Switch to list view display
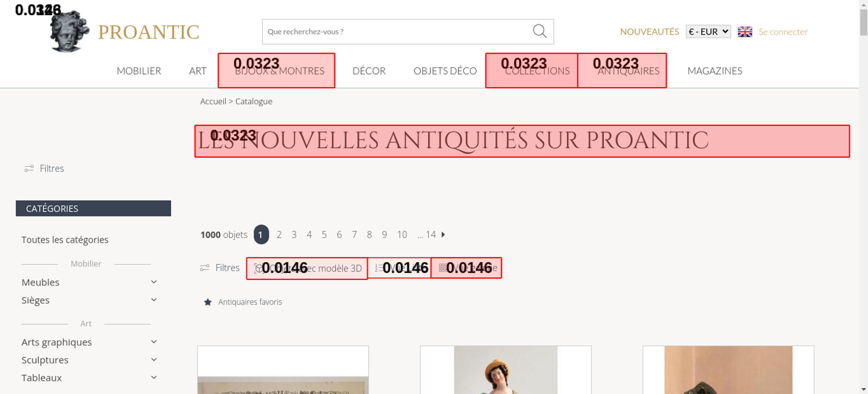868x394 pixels. pos(379,268)
